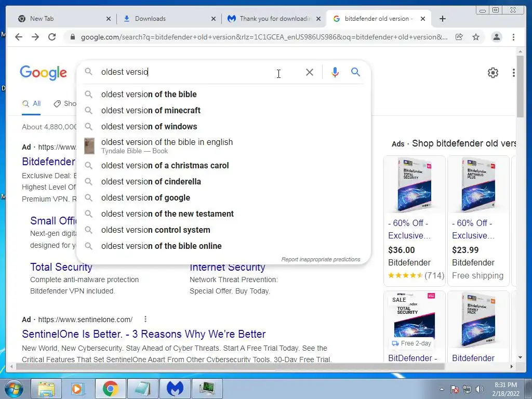The image size is (532, 399).
Task: Select the All search results tab
Action: 31,104
